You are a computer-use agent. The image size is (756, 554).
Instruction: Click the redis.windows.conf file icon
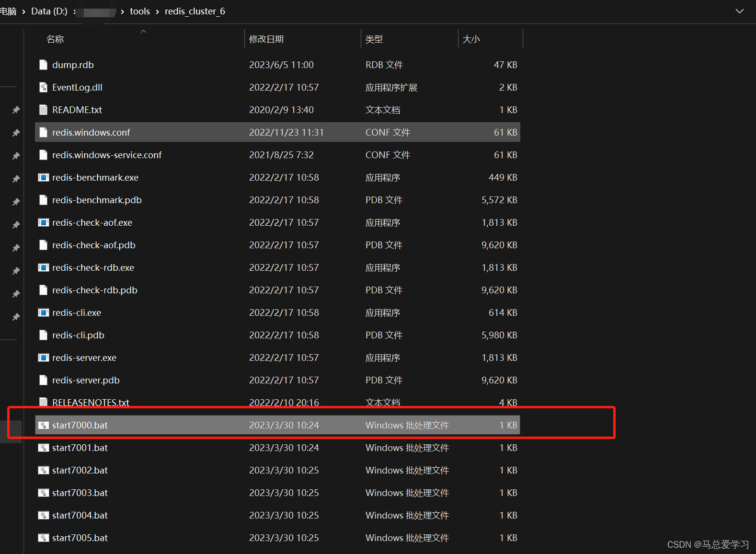[43, 132]
